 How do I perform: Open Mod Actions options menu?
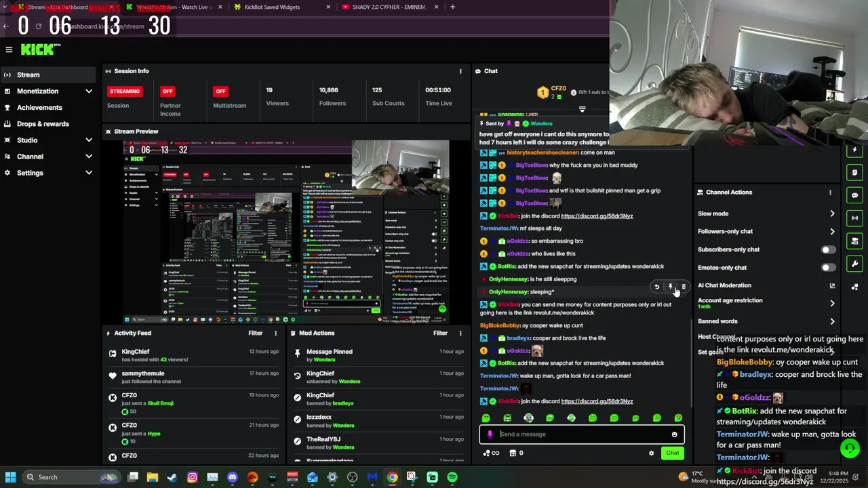[x=460, y=333]
